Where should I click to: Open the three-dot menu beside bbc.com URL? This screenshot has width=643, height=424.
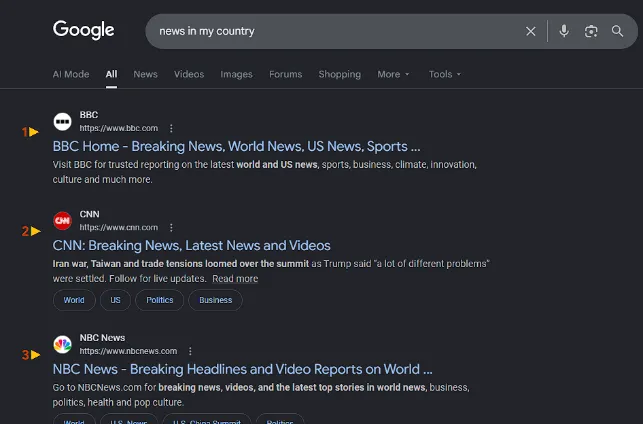[x=171, y=128]
